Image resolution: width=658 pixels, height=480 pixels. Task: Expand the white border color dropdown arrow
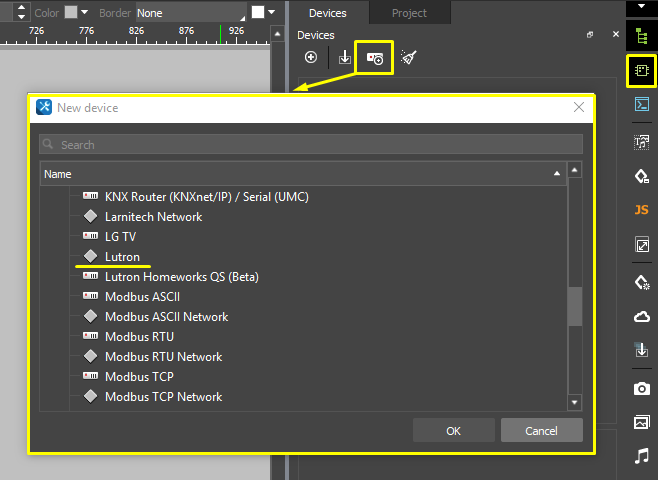[272, 13]
